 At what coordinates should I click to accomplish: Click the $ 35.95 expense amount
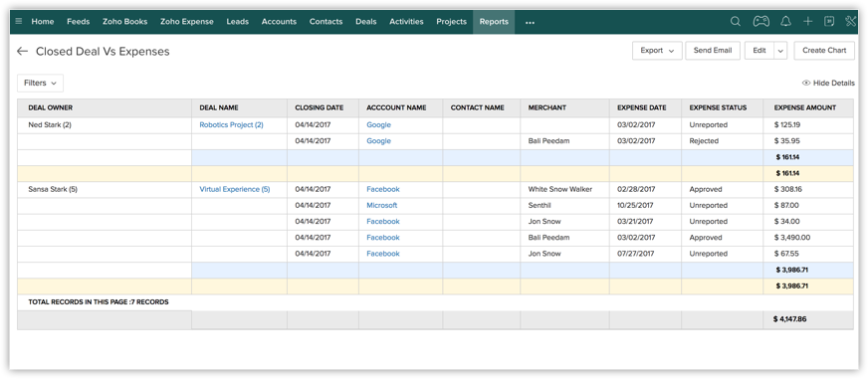pyautogui.click(x=786, y=141)
